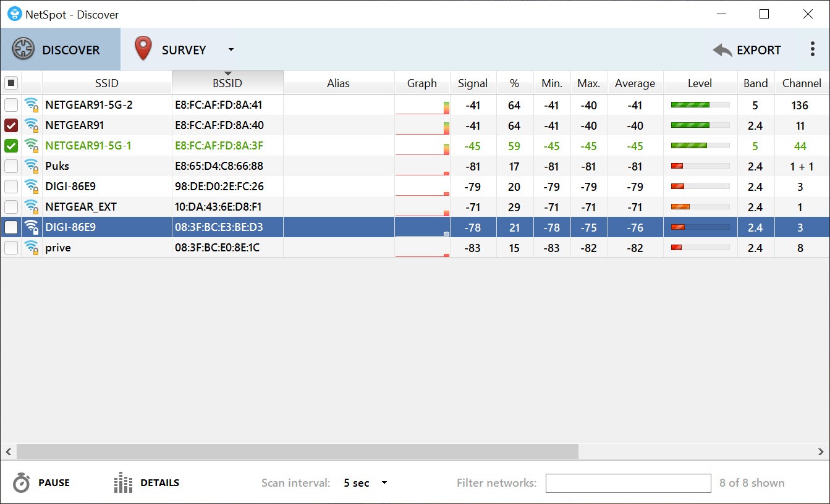The width and height of the screenshot is (830, 504).
Task: Click the horizontal scrollbar right arrow
Action: (x=821, y=452)
